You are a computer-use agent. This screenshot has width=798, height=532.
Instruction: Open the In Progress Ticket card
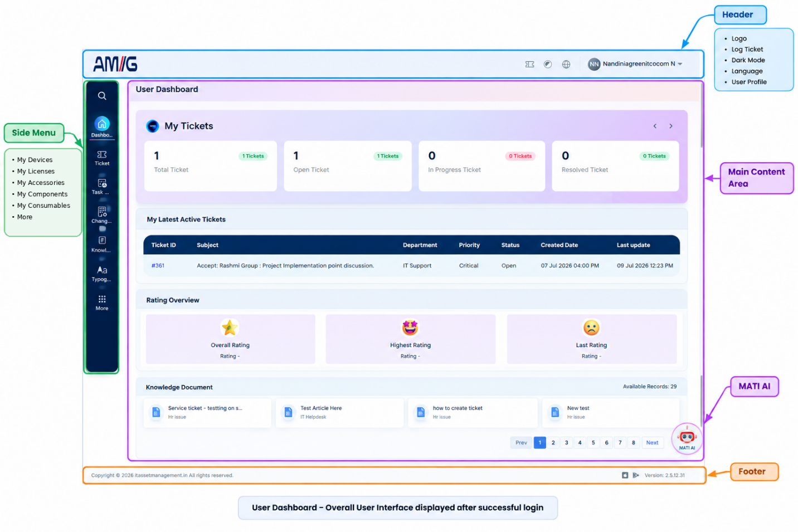pos(481,166)
